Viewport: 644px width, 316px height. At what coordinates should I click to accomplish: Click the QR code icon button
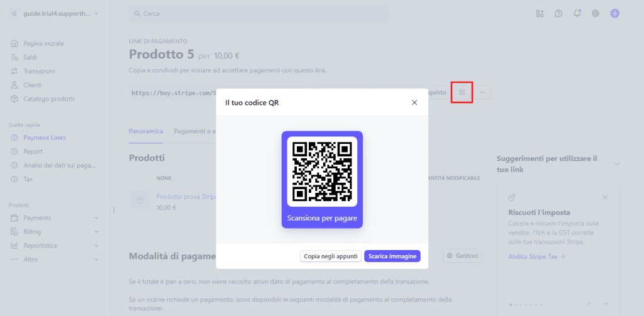tap(462, 92)
